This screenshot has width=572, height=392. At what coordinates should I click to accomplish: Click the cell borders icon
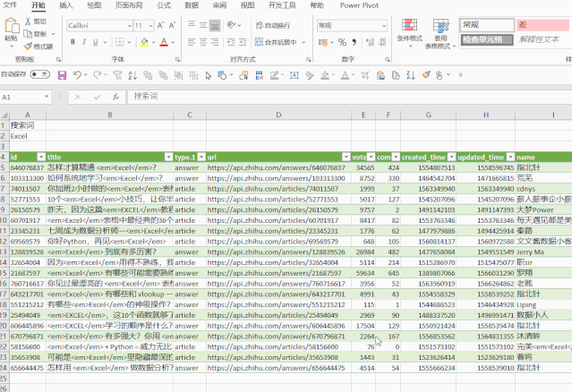pos(120,42)
